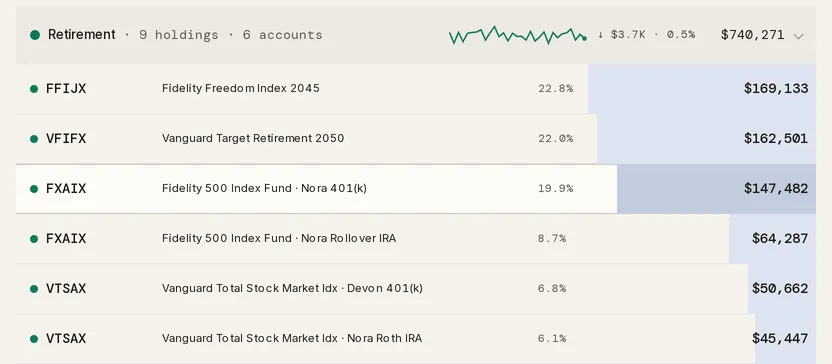Click the 22.8% allocation value
This screenshot has height=364, width=832.
[x=556, y=89]
